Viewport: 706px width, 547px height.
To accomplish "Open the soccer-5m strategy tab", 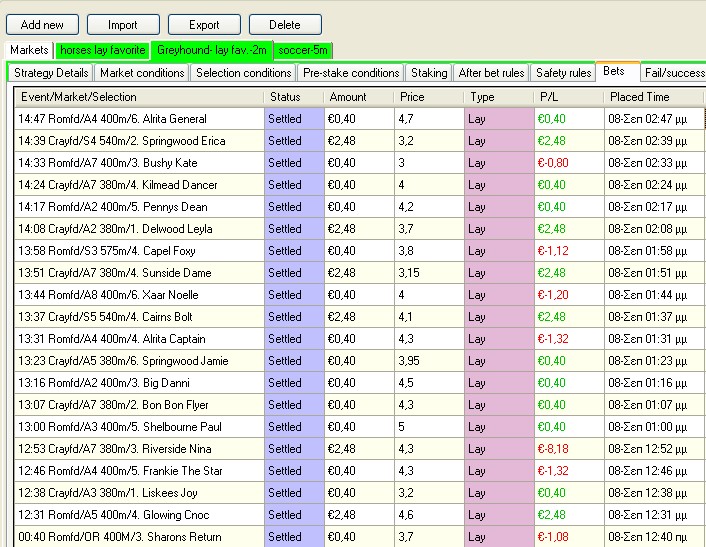I will click(x=303, y=50).
